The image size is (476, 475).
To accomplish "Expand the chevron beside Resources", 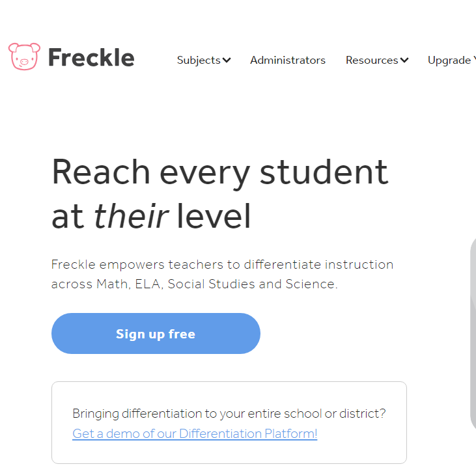I will click(404, 60).
